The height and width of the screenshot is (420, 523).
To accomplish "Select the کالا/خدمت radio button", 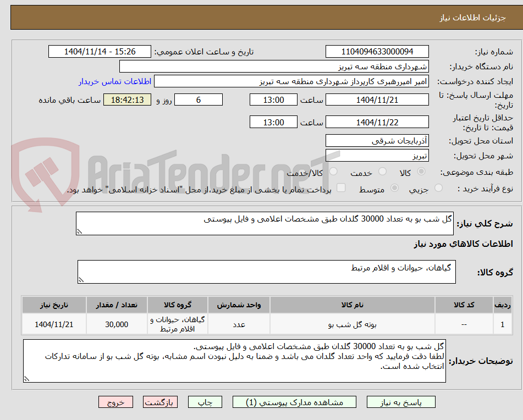I will (333, 172).
